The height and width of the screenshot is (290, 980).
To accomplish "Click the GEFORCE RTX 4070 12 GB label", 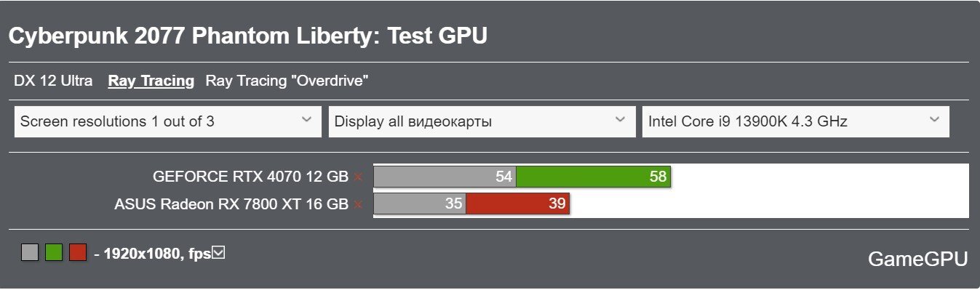I will pyautogui.click(x=250, y=177).
